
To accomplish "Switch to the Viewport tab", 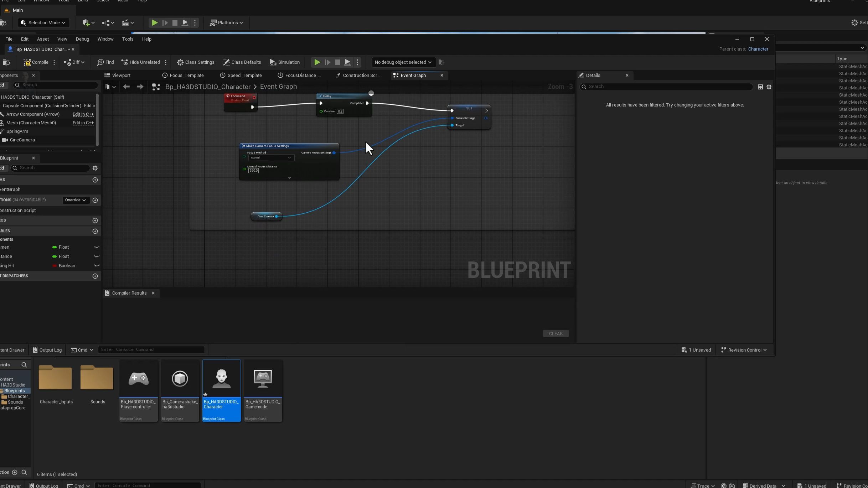I will click(x=118, y=76).
